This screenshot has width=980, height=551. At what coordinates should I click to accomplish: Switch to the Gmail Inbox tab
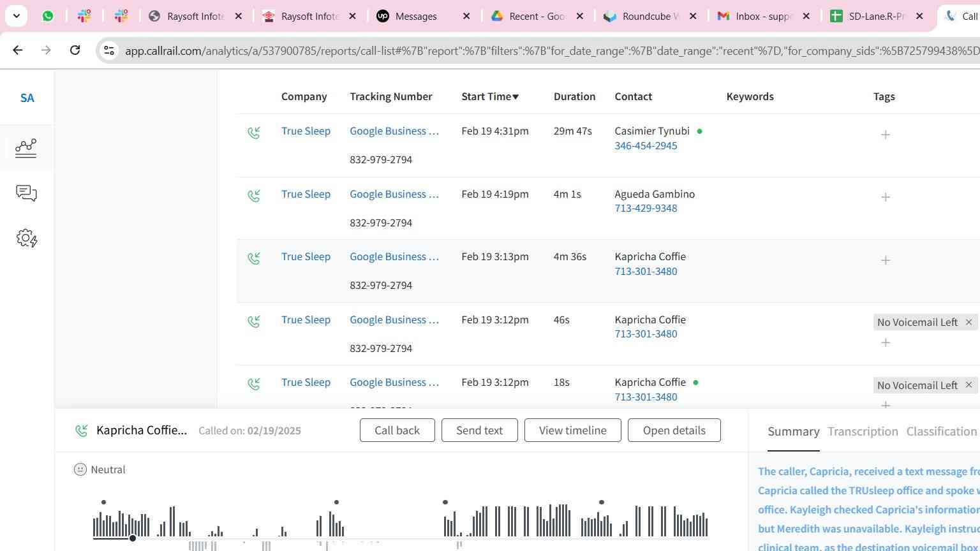coord(756,16)
